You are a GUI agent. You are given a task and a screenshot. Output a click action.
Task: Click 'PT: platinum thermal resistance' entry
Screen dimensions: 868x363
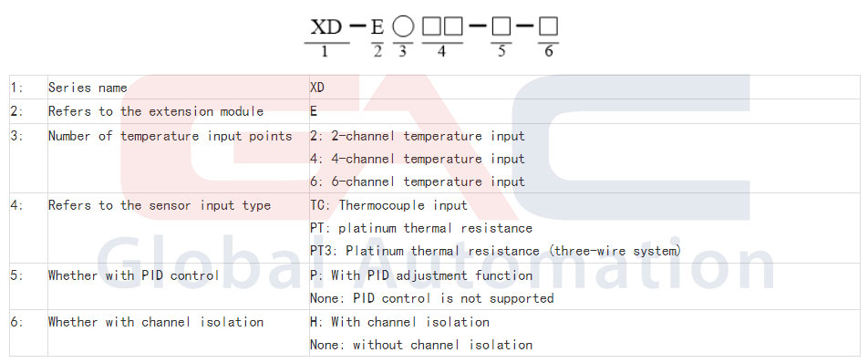pyautogui.click(x=421, y=228)
